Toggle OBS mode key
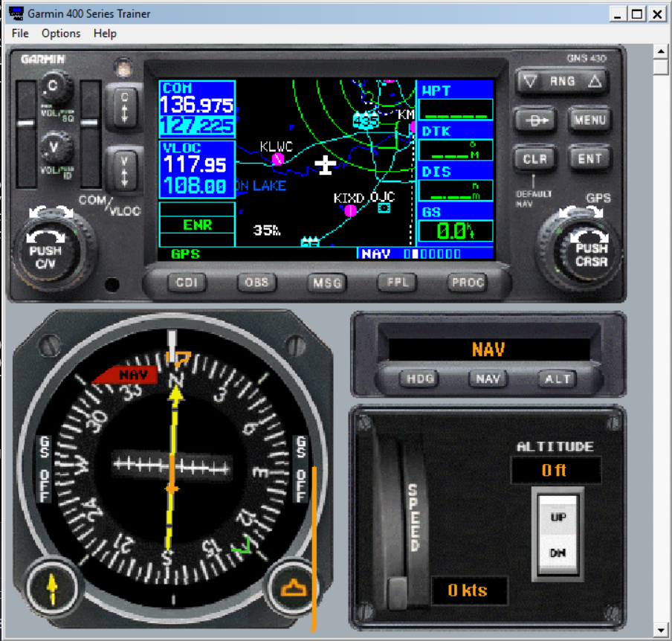The image size is (672, 641). (256, 282)
